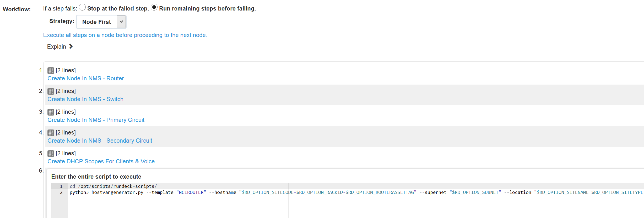Screen dimensions: 644x218
Task: Click script icon for step 2 Switch
Action: (51, 91)
